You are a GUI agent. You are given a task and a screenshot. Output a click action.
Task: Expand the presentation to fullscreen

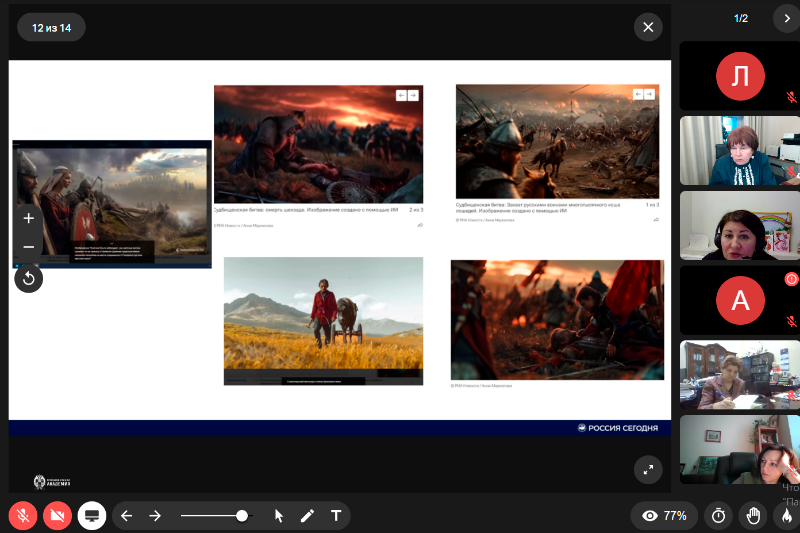[648, 469]
